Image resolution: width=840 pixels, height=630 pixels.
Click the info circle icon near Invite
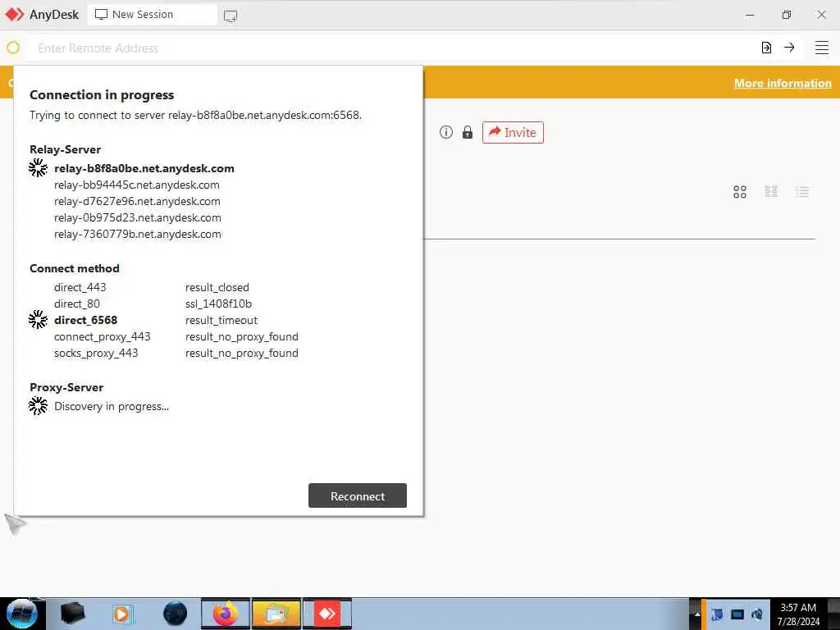[446, 132]
